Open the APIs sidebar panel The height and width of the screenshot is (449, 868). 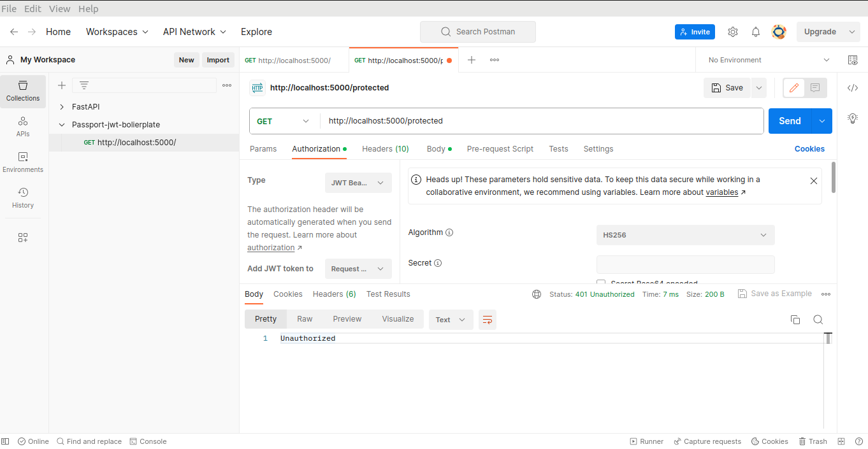coord(23,127)
